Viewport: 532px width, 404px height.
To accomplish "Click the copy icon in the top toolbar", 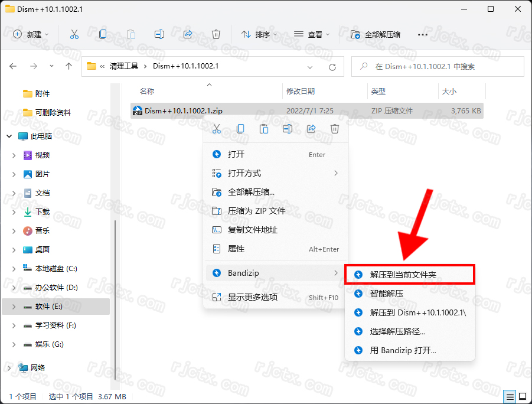I will 103,34.
